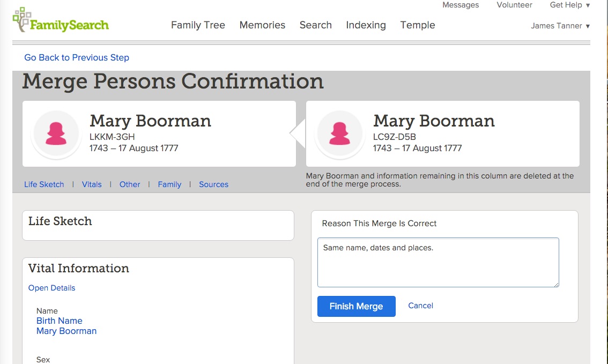Click right Mary Boorman female avatar icon
Image resolution: width=608 pixels, height=364 pixels.
340,133
